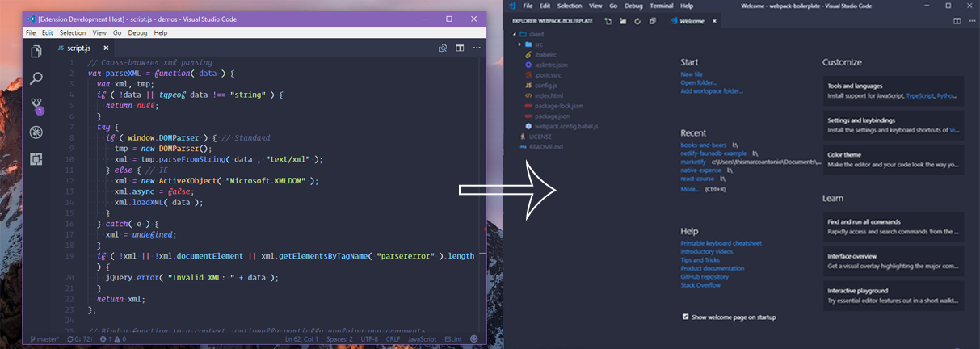Click New file link on Welcome page
The width and height of the screenshot is (980, 349).
click(692, 74)
